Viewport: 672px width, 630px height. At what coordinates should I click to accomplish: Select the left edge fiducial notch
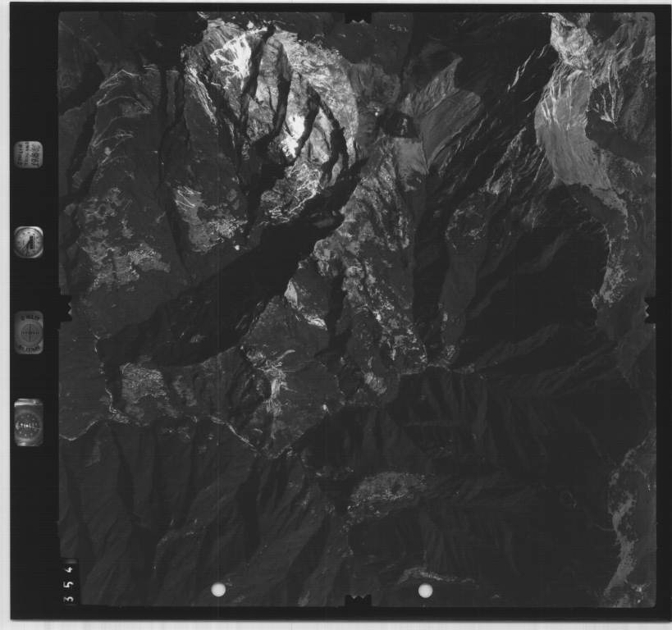66,308
